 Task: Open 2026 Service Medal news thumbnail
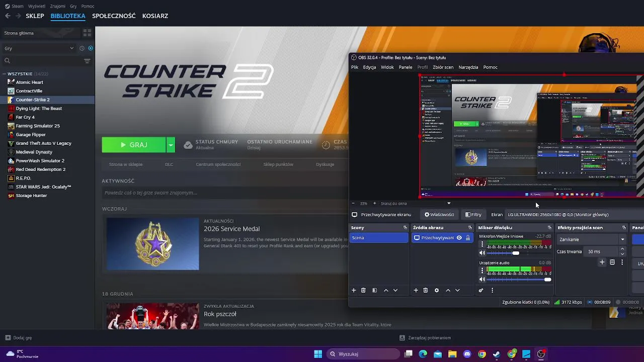(x=153, y=244)
